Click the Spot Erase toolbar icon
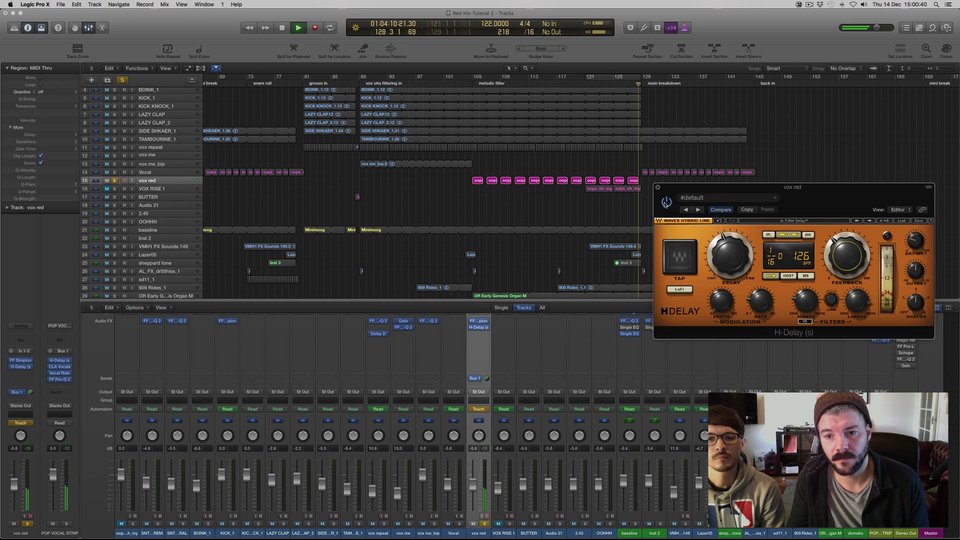960x540 pixels. [x=199, y=48]
